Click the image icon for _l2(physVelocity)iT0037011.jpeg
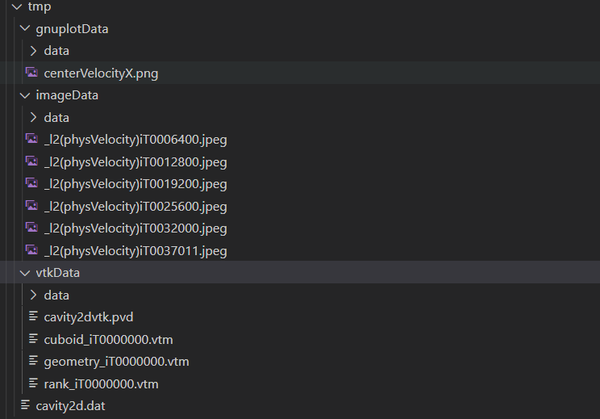Screen dimensions: 600x419 tap(32, 250)
